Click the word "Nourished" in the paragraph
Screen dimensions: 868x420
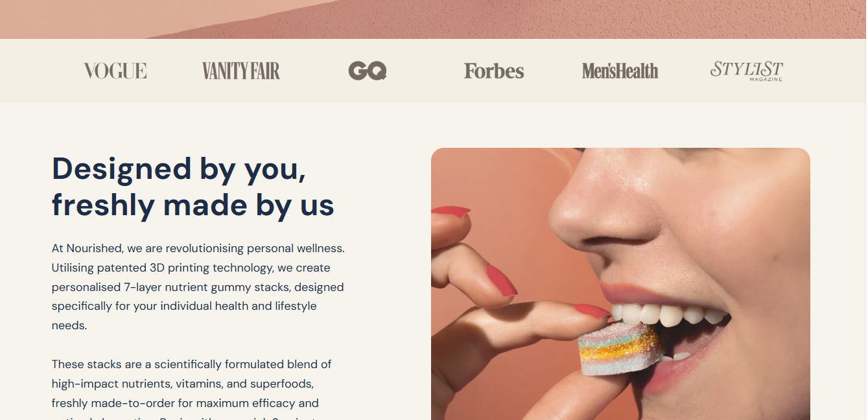[95, 248]
